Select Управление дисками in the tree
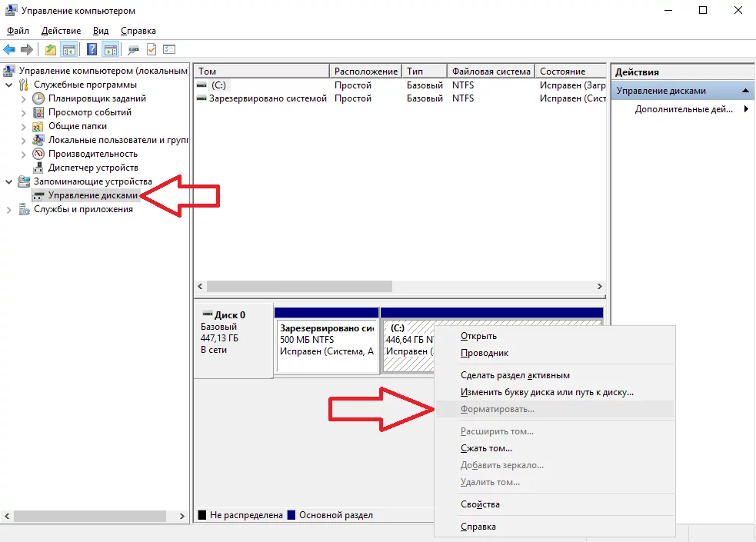756x542 pixels. click(x=92, y=195)
